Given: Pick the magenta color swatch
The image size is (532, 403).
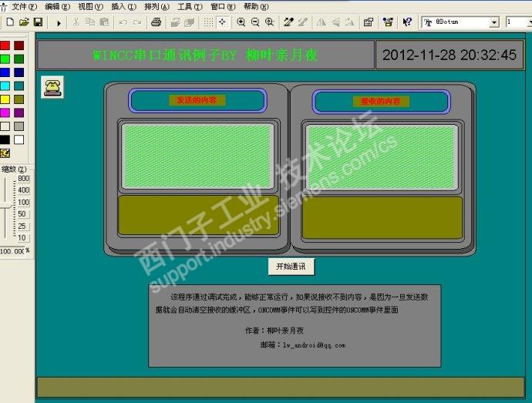Looking at the screenshot, I should tap(5, 113).
